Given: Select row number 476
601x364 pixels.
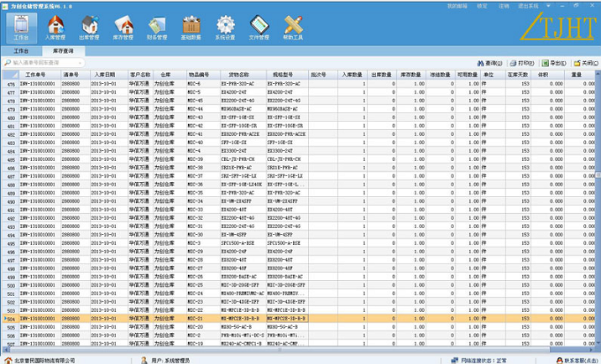Looking at the screenshot, I should (x=11, y=84).
